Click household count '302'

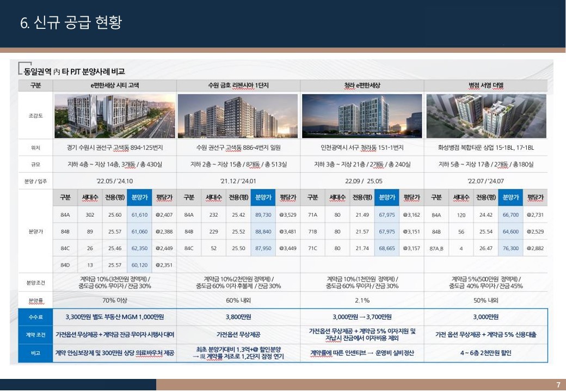pos(90,215)
